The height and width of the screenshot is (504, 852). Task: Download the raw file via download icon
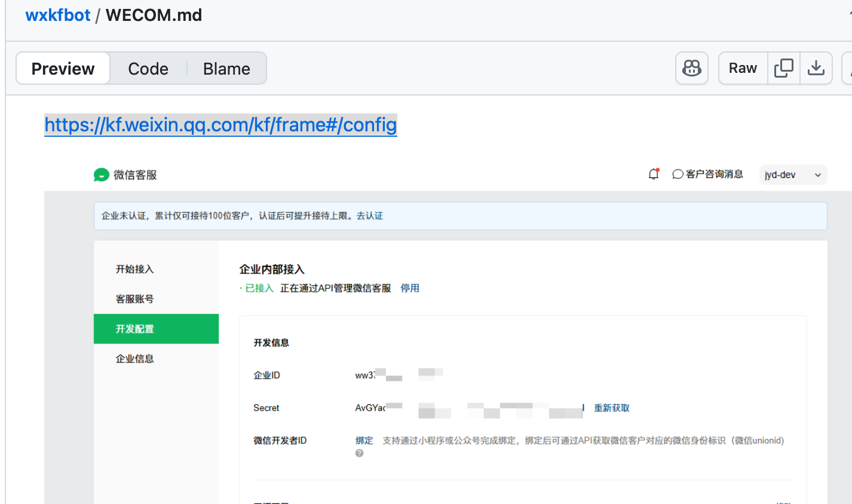coord(816,68)
